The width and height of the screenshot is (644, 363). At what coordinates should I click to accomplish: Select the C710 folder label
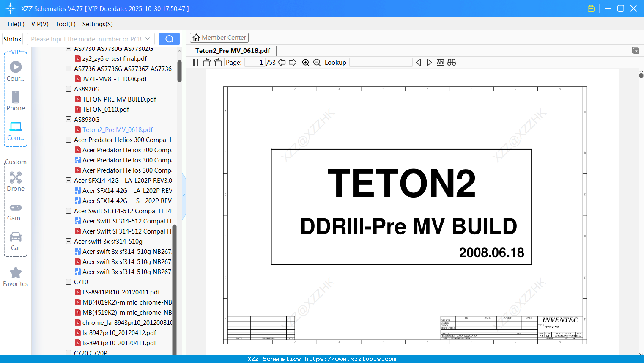coord(81,282)
